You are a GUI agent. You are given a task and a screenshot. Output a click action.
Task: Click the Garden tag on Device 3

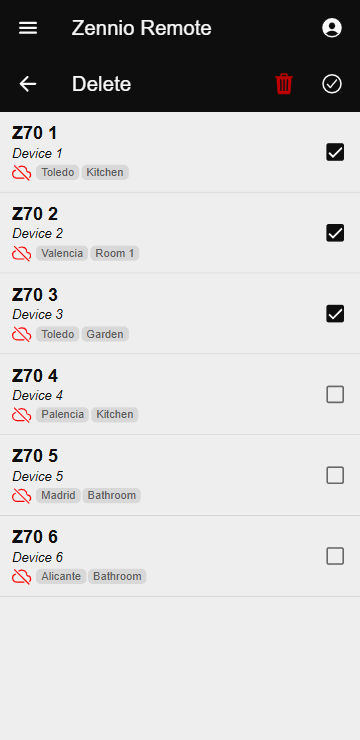(105, 334)
